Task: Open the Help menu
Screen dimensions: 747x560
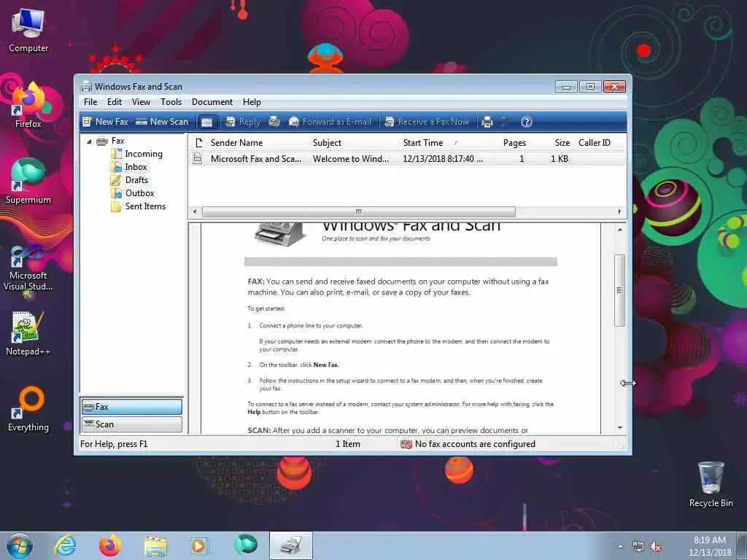Action: coord(252,102)
